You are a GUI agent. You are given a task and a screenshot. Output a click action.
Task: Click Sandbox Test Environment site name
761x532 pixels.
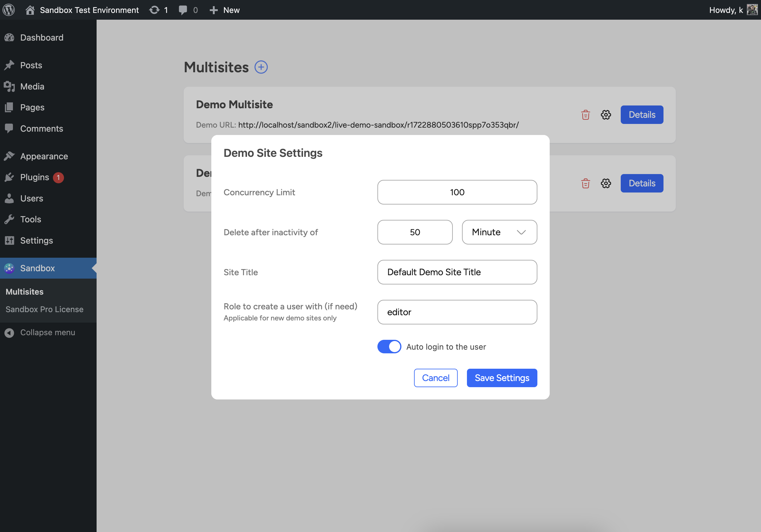(90, 10)
